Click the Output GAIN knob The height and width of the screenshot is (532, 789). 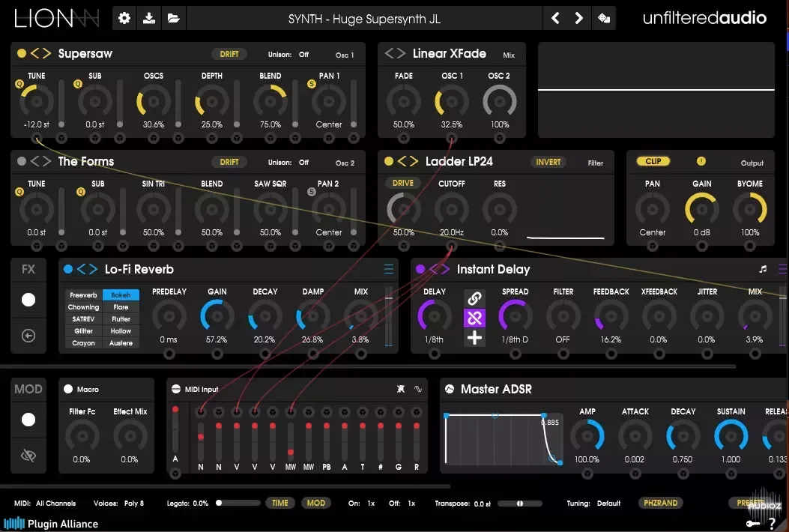point(701,209)
